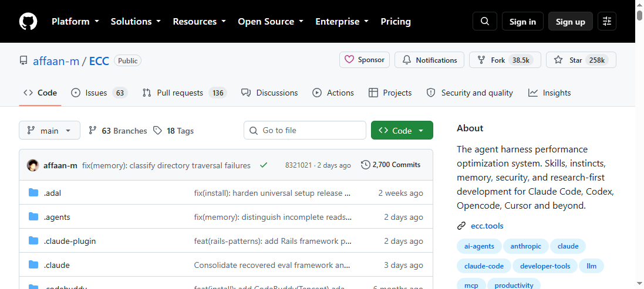Image resolution: width=644 pixels, height=289 pixels.
Task: Click the repository book icon
Action: tap(23, 60)
